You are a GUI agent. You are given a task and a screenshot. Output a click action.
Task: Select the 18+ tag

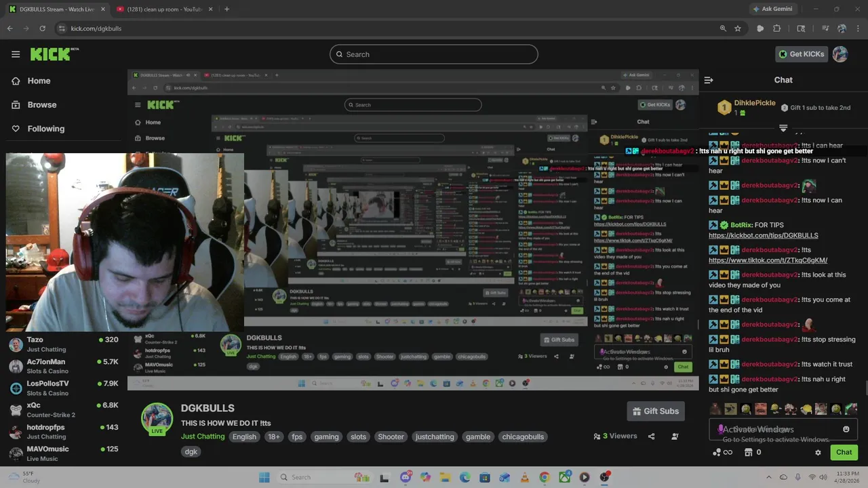tap(274, 437)
